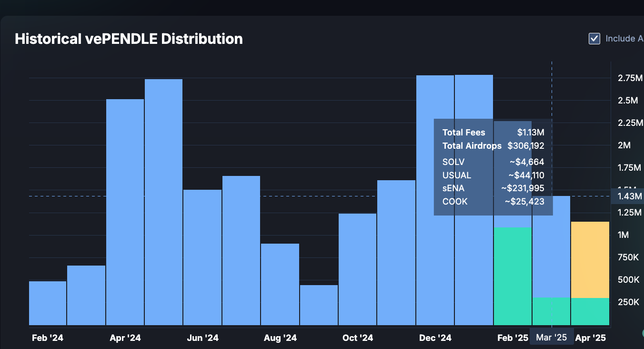Image resolution: width=644 pixels, height=349 pixels.
Task: Click the first bar above Feb '24
Action: tap(48, 303)
